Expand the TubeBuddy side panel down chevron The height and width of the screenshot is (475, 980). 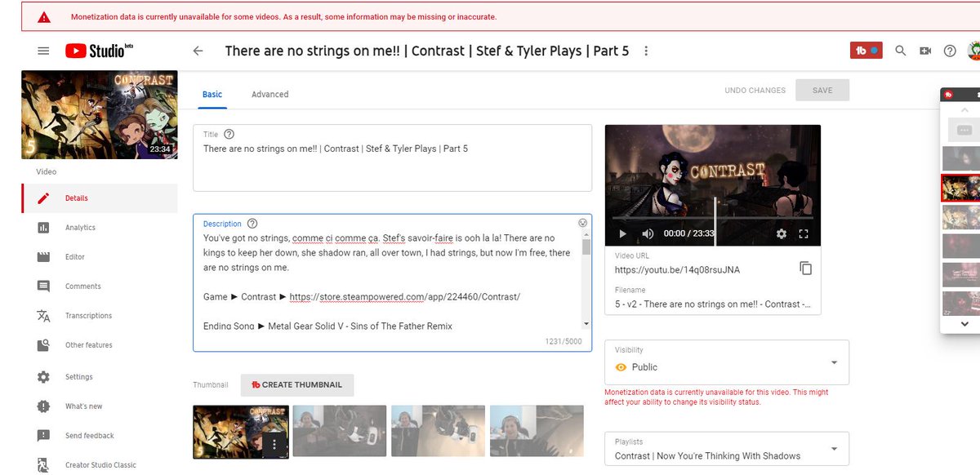click(x=964, y=323)
